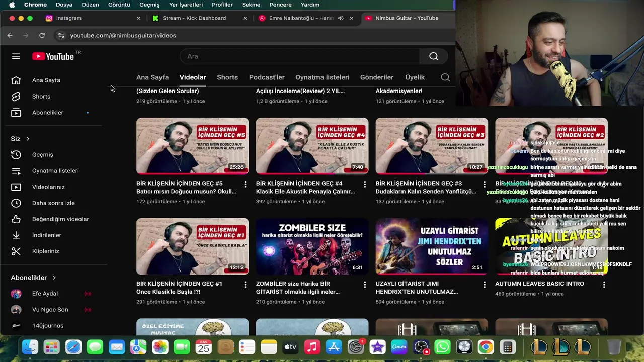Open WhatsApp from the Dock
644x362 pixels.
[x=442, y=347]
